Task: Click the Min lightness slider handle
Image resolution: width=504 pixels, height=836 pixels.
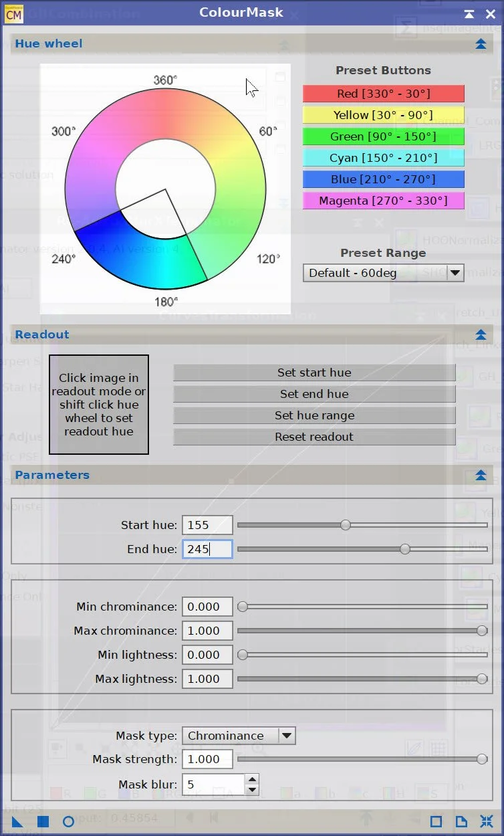Action: click(243, 655)
